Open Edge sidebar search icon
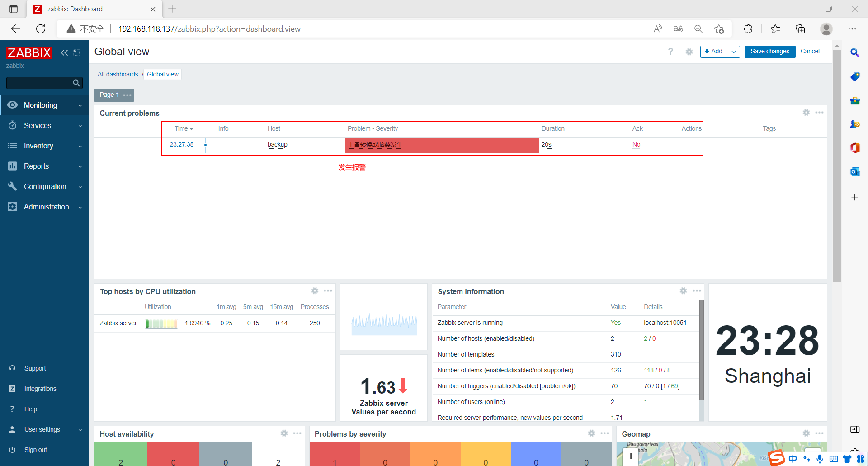 coord(854,52)
